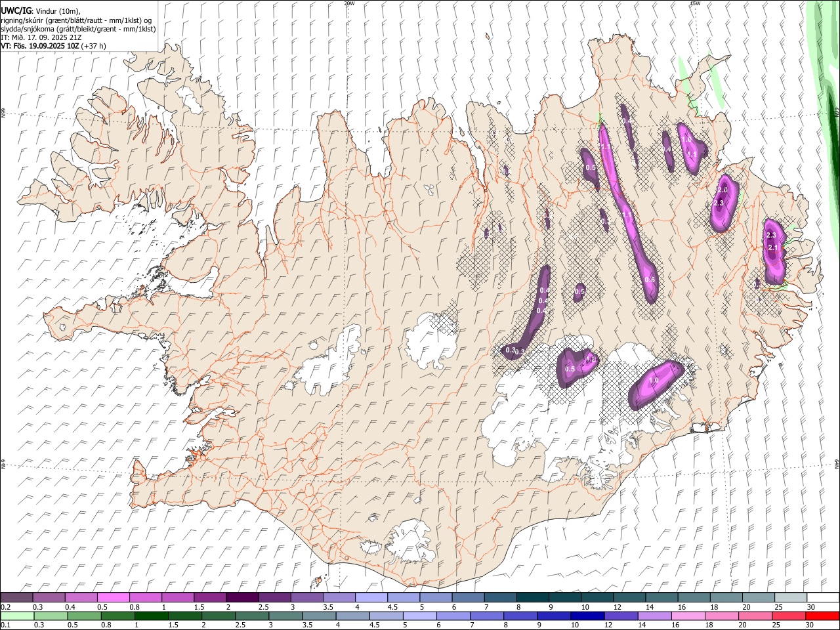Click the 0.2–0.3 dark mauve swatch, snow scale
This screenshot has height=630, width=840.
click(x=17, y=597)
